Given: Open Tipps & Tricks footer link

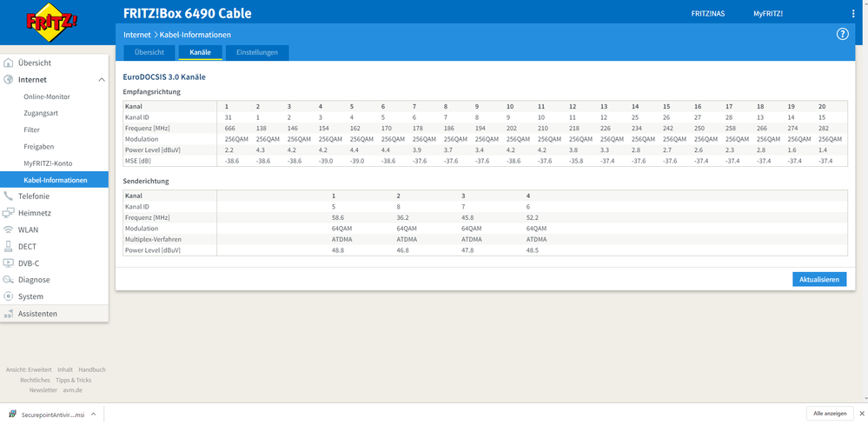Looking at the screenshot, I should click(74, 380).
